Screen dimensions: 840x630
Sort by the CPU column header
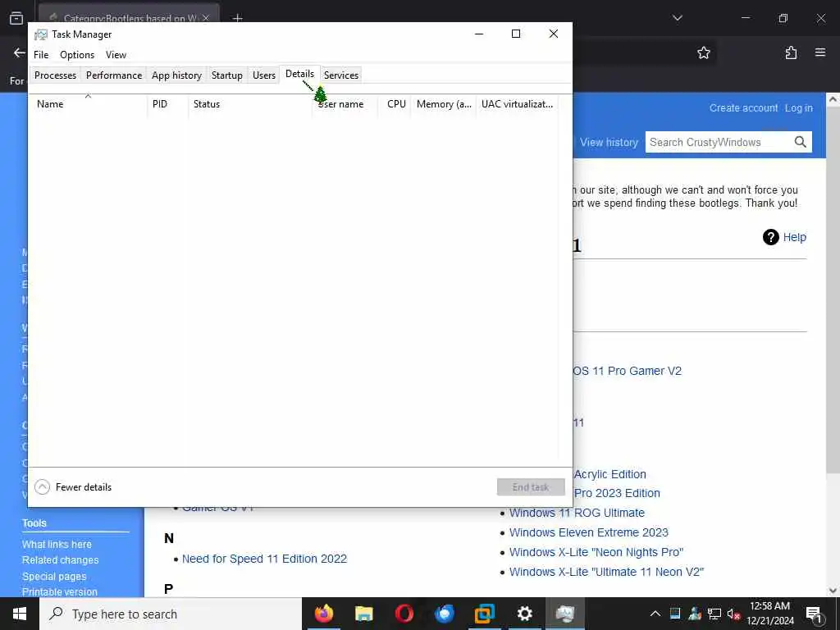point(396,104)
